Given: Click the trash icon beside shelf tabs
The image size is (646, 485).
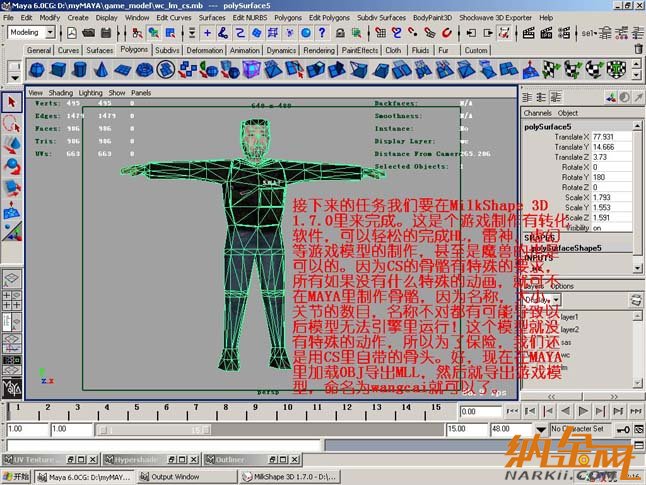Looking at the screenshot, I should point(638,49).
